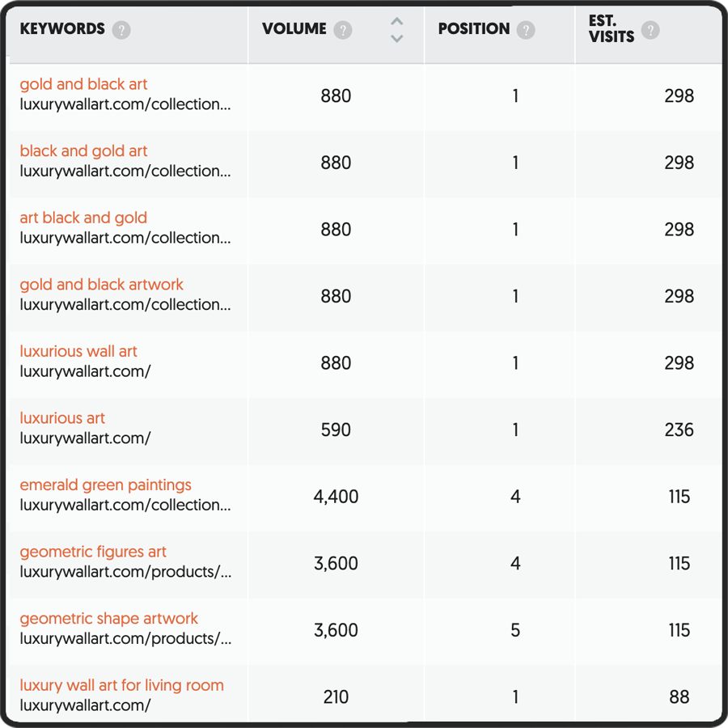Click the help icon beside Volume header

343,31
